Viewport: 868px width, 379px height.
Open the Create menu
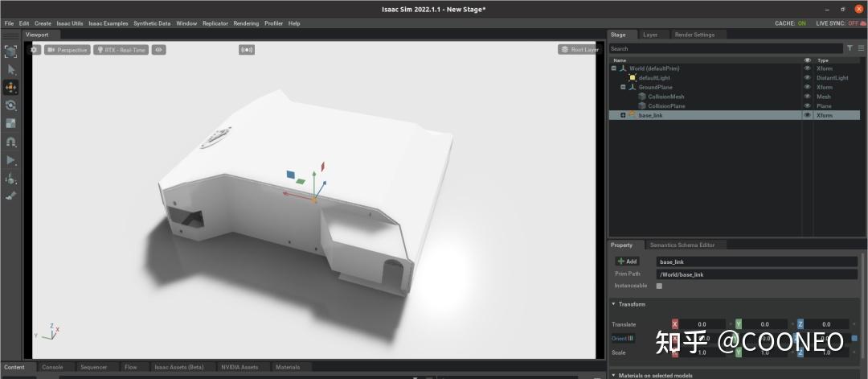pyautogui.click(x=43, y=23)
